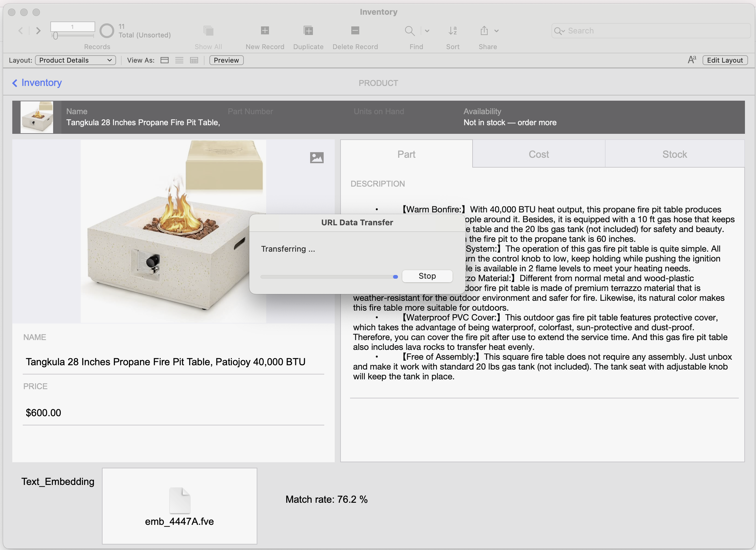Open the search magnifier options menu
The width and height of the screenshot is (756, 550).
tap(559, 31)
